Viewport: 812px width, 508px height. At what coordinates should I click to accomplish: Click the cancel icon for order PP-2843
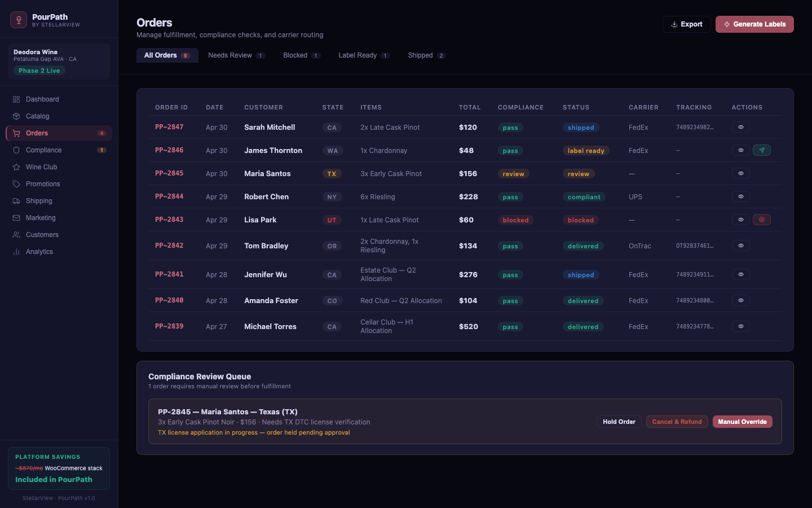[x=761, y=220]
